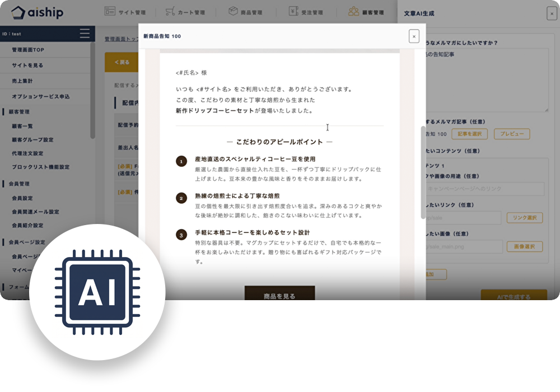This screenshot has width=560, height=392.
Task: Click the aiship logo
Action: tap(37, 12)
